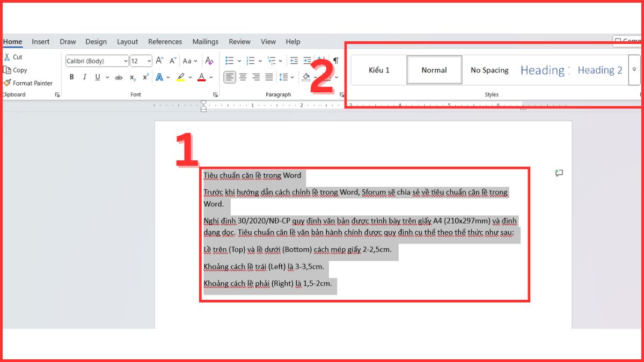Open the View tab
This screenshot has width=644, height=362.
268,42
